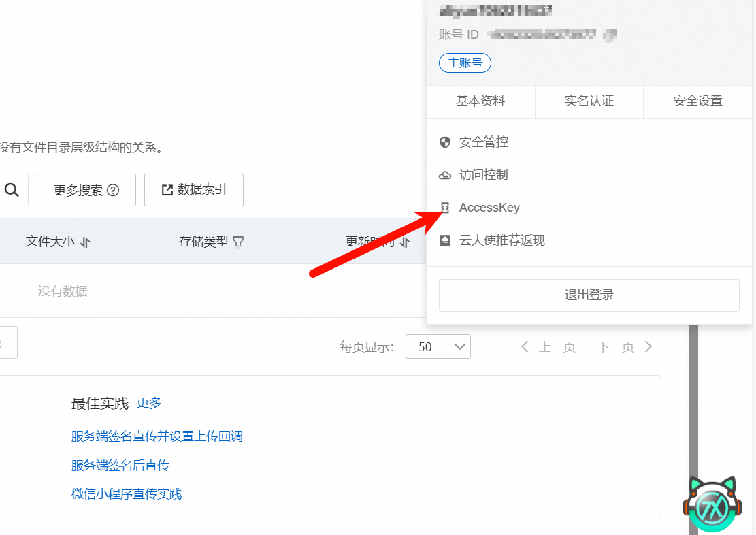Sort by file size column arrows
Screen dimensions: 756x535
[x=85, y=242]
